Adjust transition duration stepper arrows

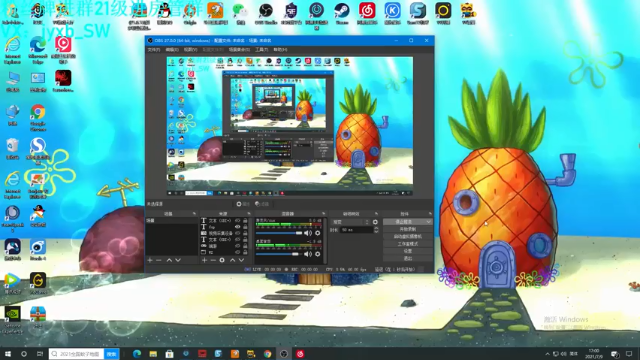tap(376, 230)
